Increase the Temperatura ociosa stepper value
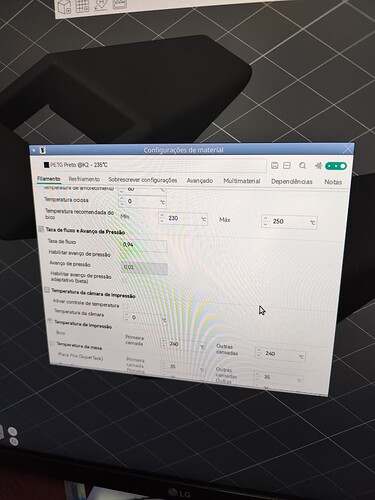 [x=122, y=199]
